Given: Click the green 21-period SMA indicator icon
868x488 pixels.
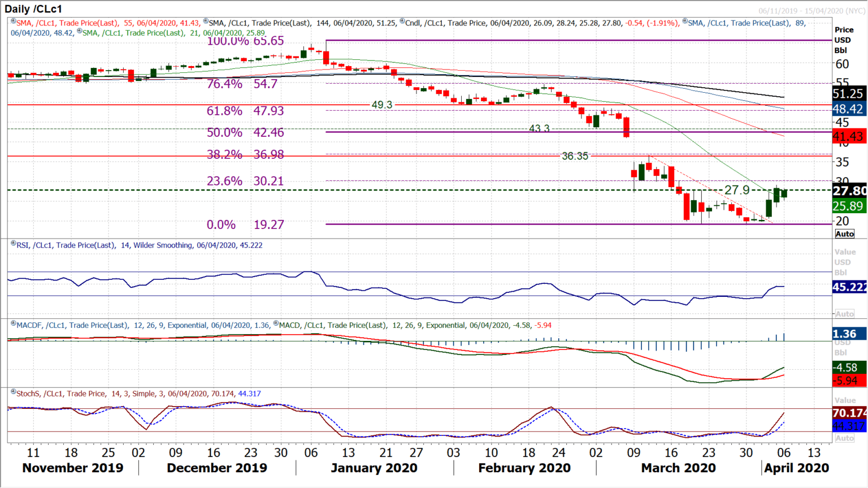Looking at the screenshot, I should 79,32.
